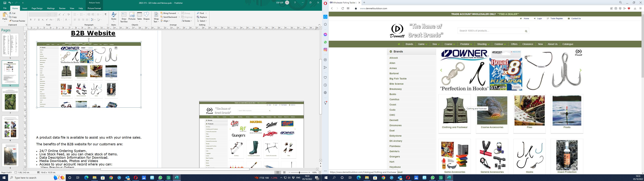
Task: Open the Page Design ribbon tab
Action: coord(37,8)
